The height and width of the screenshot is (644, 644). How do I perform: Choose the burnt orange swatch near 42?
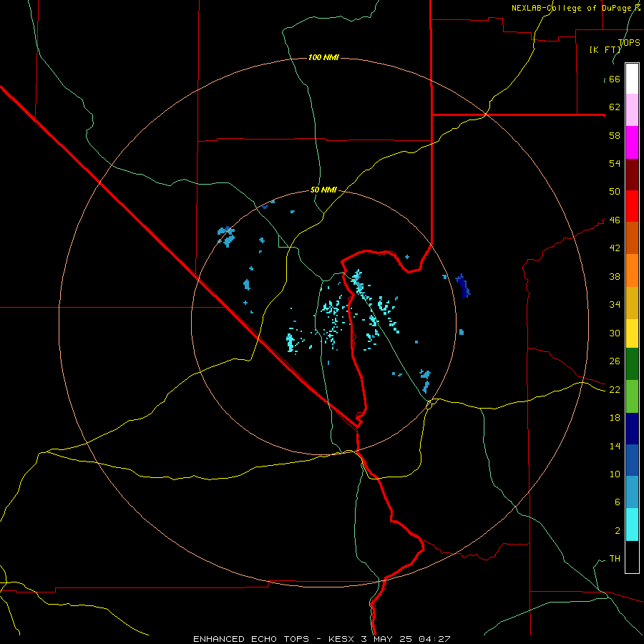(x=632, y=238)
